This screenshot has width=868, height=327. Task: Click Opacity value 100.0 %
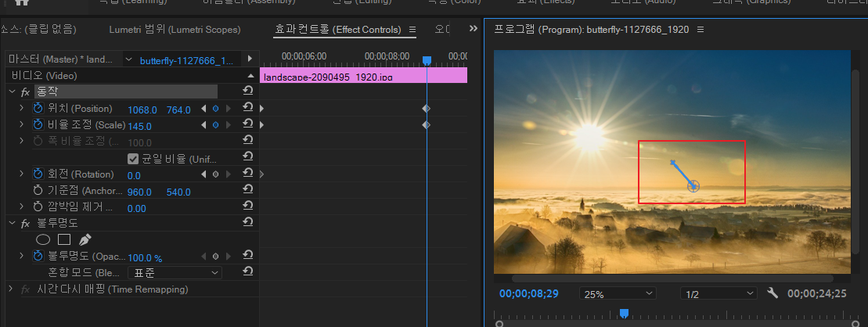pos(145,258)
